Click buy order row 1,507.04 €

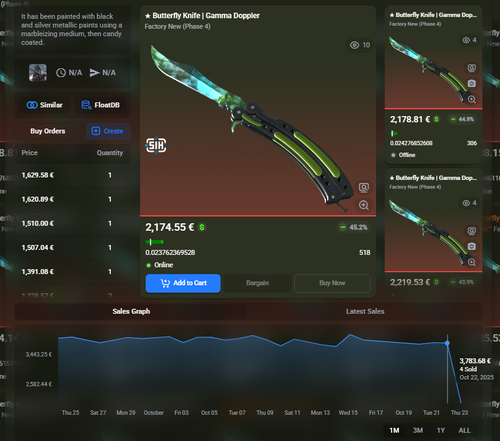click(72, 248)
